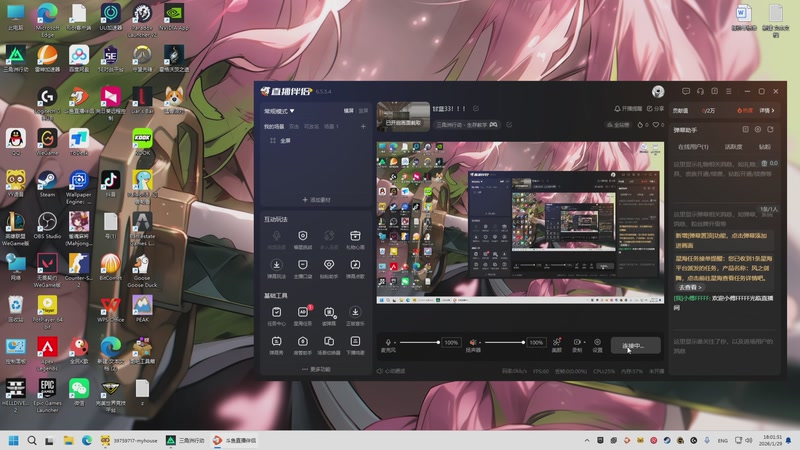Select the 场景 1 scene tab

point(331,127)
